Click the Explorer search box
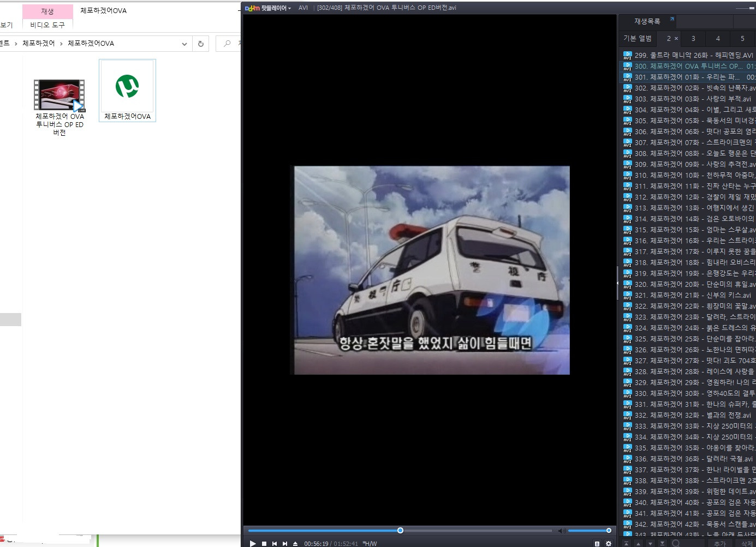The height and width of the screenshot is (547, 756). tap(228, 44)
